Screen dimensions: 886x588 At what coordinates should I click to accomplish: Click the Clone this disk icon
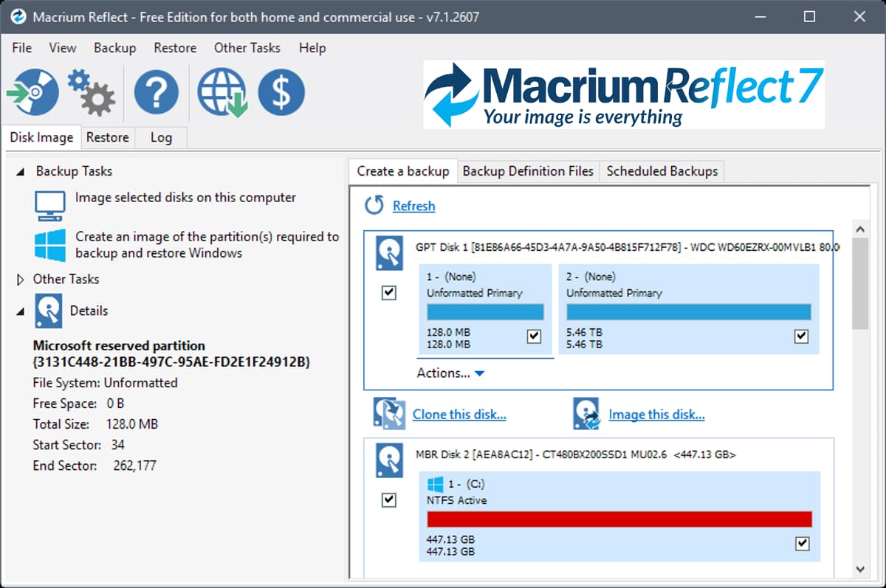pyautogui.click(x=389, y=414)
